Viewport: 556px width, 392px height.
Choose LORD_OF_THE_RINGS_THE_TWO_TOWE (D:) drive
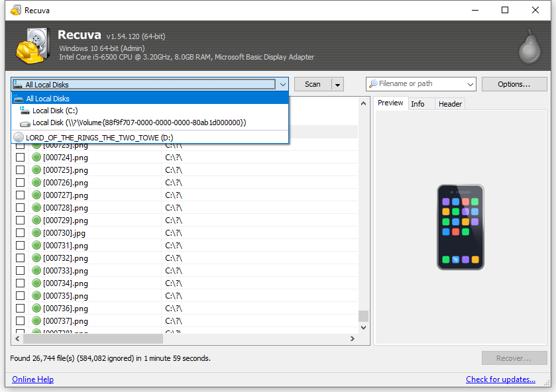pyautogui.click(x=99, y=137)
